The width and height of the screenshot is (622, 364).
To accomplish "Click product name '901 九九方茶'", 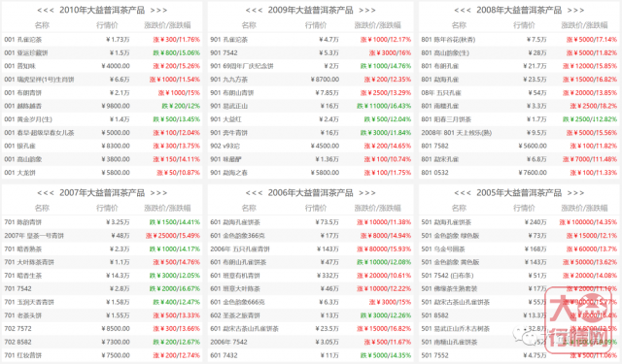I will pyautogui.click(x=229, y=80).
